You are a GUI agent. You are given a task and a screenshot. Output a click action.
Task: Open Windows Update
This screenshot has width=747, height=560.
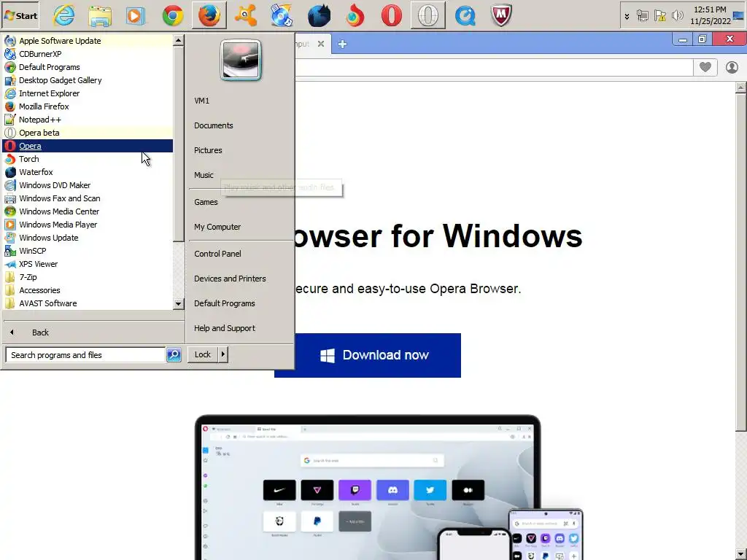[x=88, y=238]
